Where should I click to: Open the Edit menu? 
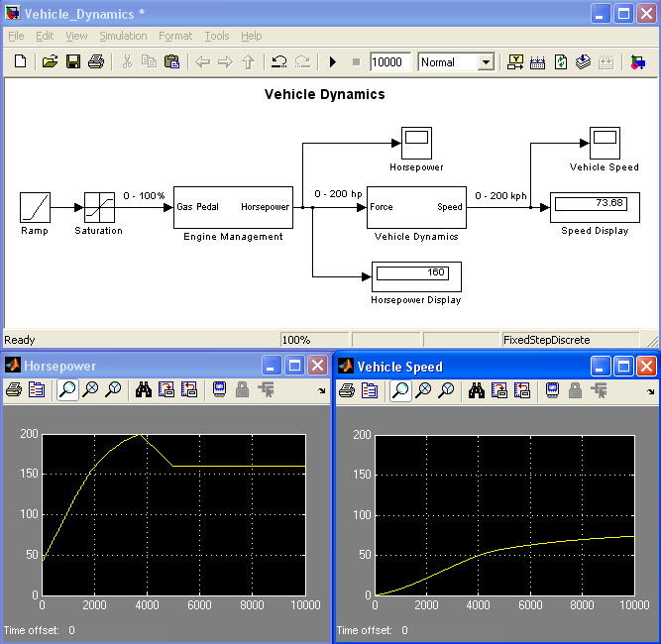click(x=45, y=37)
